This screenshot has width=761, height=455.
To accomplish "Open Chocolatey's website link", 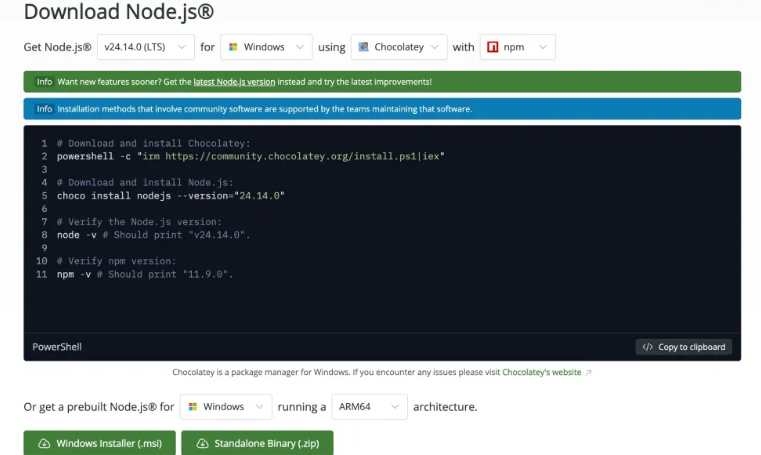I will click(542, 373).
